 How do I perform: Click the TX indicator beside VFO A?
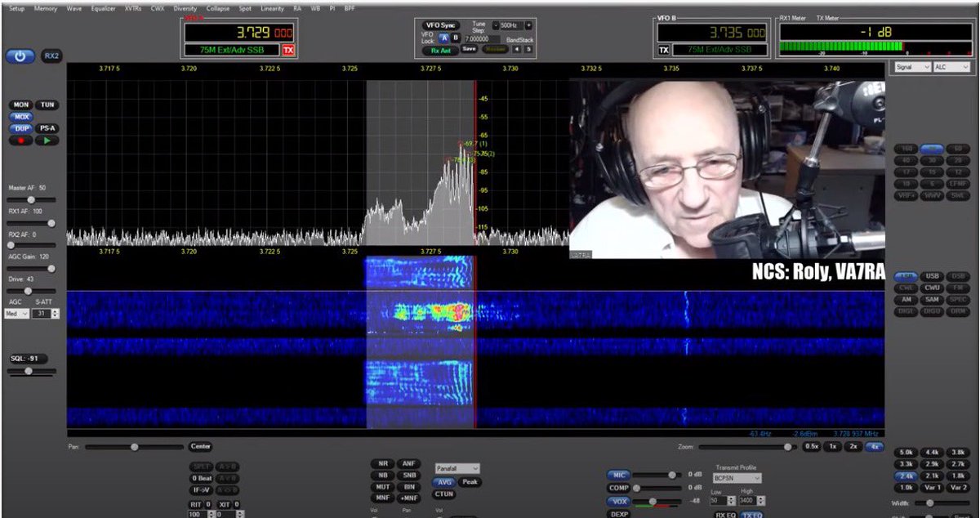pos(287,49)
